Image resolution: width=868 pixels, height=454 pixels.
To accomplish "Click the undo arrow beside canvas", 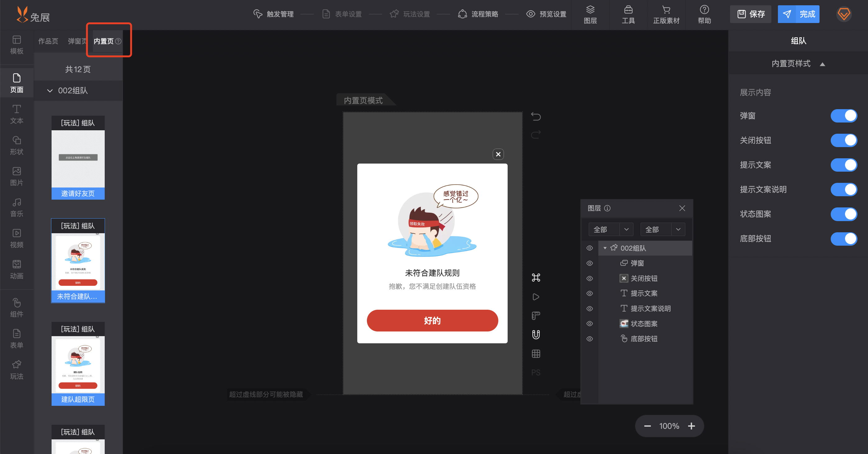I will (x=536, y=116).
